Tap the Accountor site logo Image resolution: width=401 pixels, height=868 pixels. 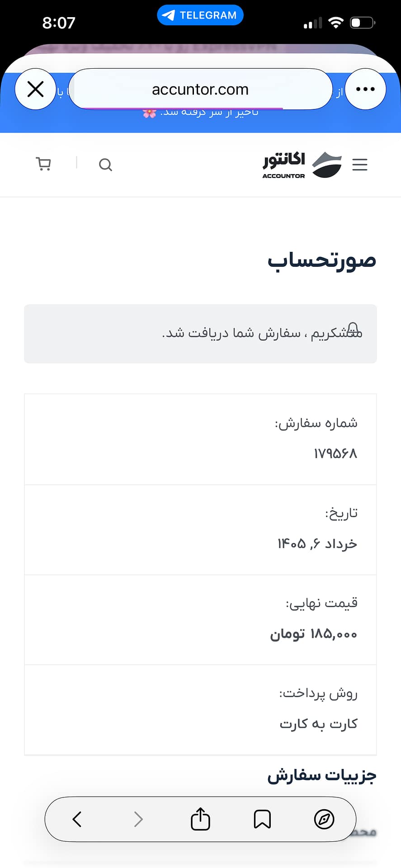click(302, 165)
